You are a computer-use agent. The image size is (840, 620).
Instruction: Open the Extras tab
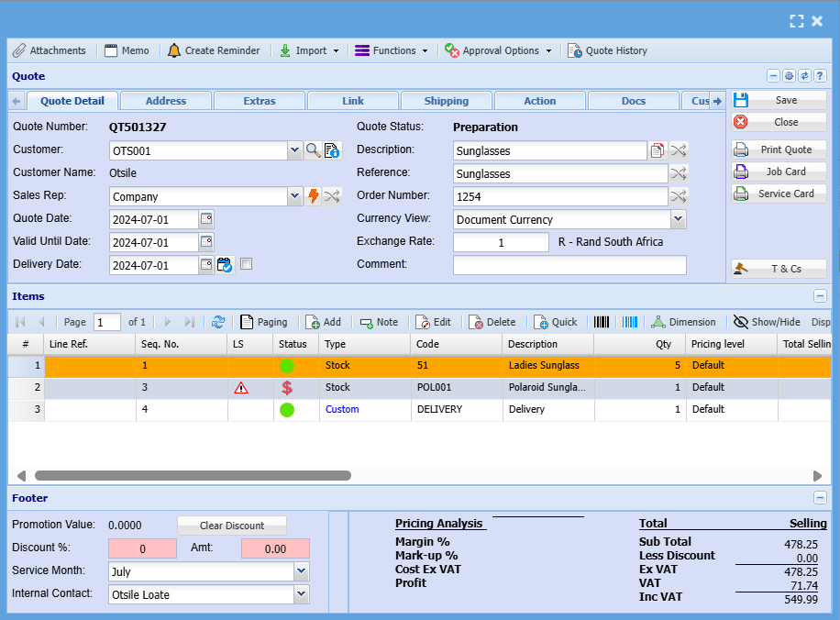260,101
